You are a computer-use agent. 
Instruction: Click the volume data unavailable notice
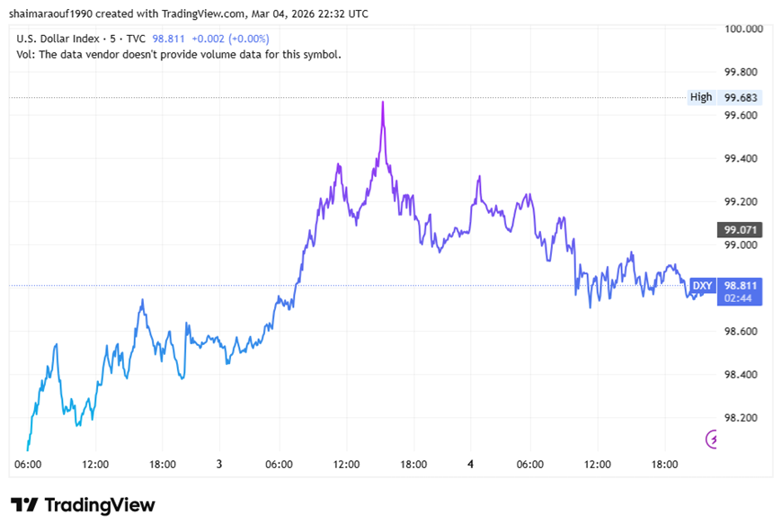[x=179, y=54]
